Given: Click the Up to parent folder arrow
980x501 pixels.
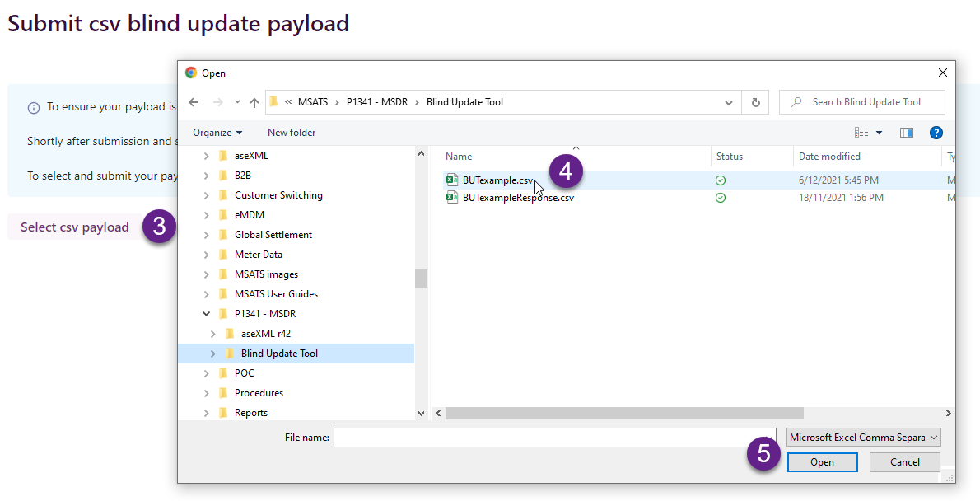Looking at the screenshot, I should 254,102.
